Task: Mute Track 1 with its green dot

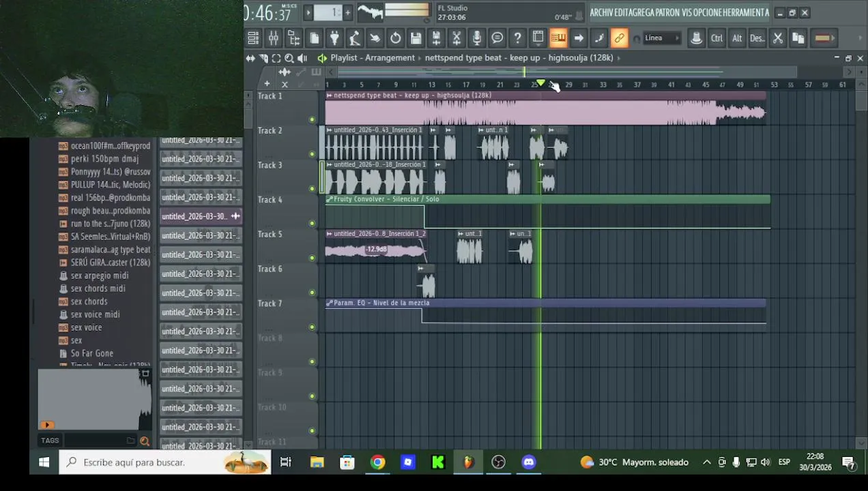Action: click(x=312, y=119)
